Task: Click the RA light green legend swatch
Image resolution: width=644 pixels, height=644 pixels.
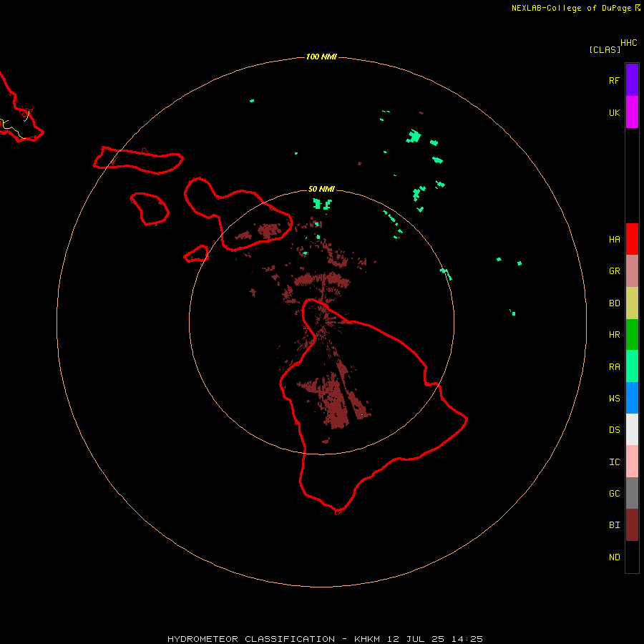Action: tap(632, 366)
